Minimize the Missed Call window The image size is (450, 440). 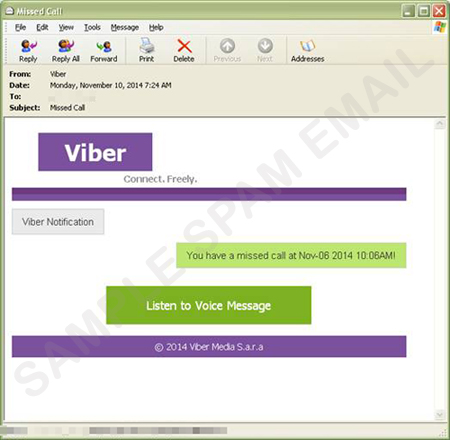pyautogui.click(x=408, y=11)
